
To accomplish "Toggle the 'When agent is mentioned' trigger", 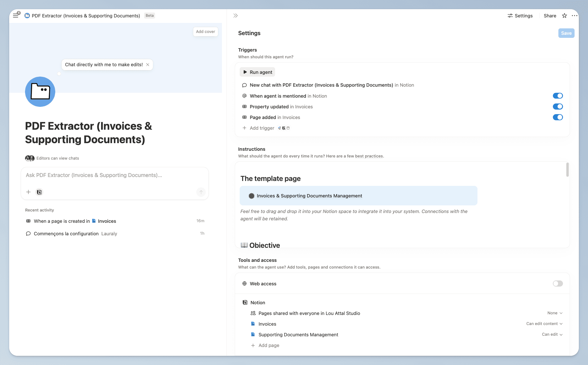I will 558,96.
